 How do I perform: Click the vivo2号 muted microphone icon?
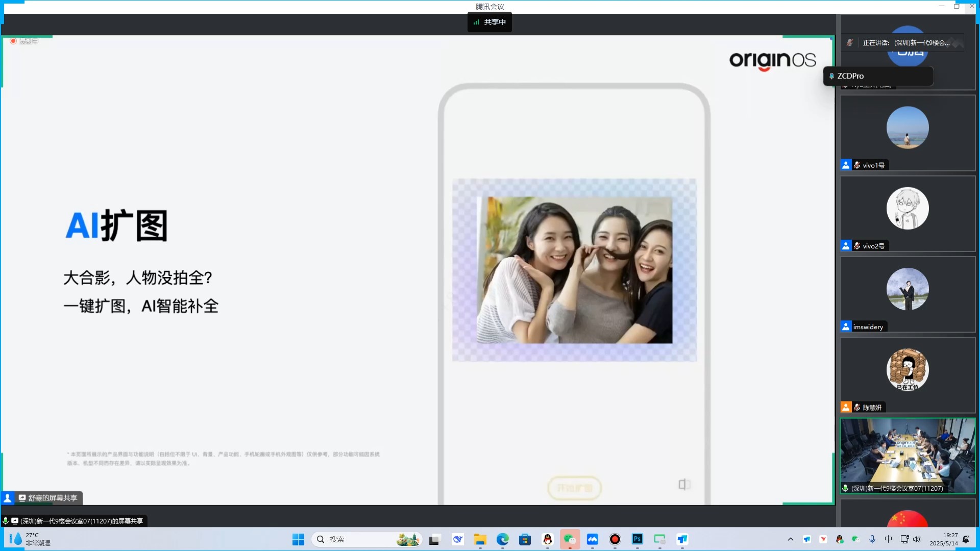[x=857, y=246]
